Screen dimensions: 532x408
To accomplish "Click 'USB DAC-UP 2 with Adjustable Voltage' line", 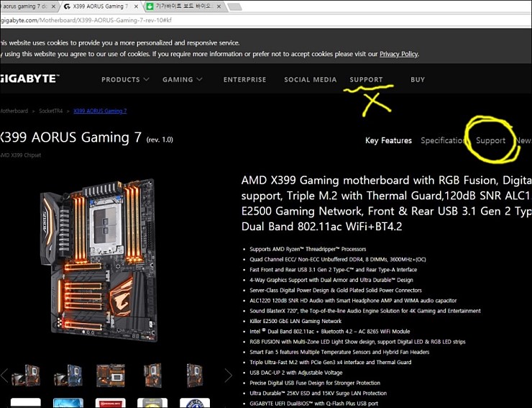I will pyautogui.click(x=296, y=373).
